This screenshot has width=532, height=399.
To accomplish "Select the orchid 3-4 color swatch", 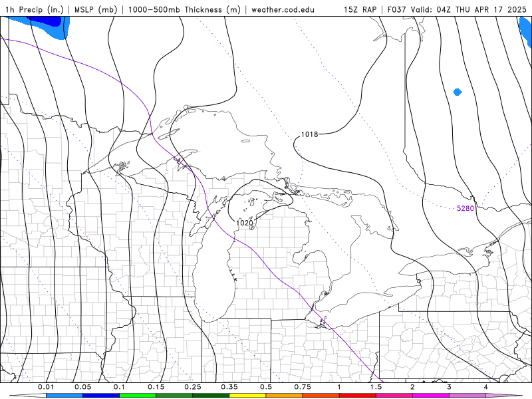I will pos(467,396).
